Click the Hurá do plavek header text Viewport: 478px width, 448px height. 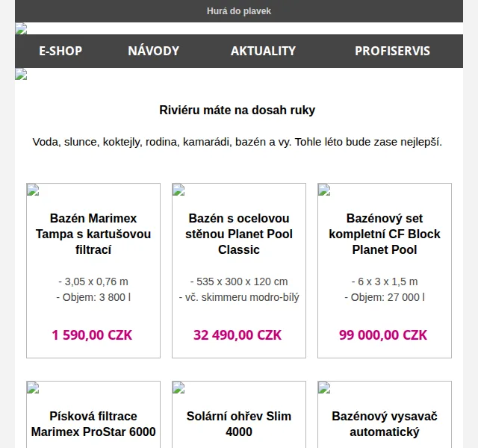(239, 11)
